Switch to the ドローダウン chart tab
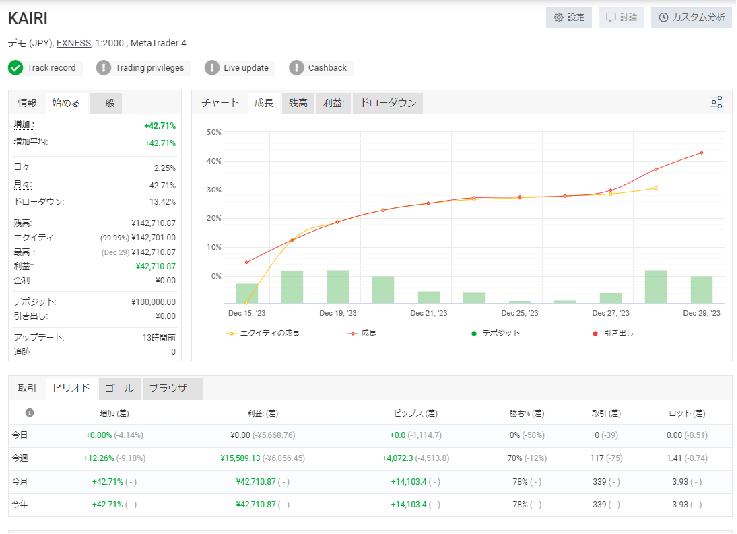 [388, 103]
